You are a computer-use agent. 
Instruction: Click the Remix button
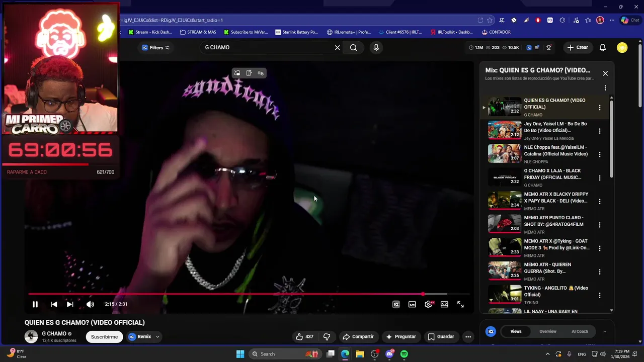[x=140, y=337]
